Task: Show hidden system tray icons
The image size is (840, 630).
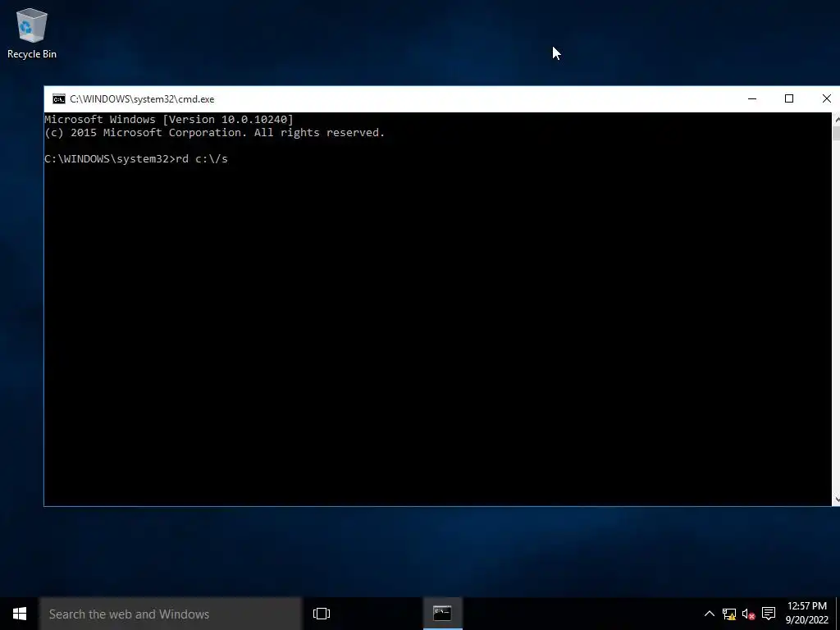Action: tap(709, 614)
